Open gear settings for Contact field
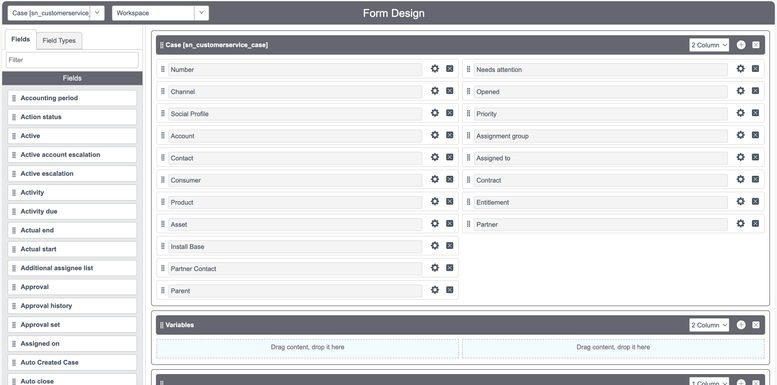This screenshot has width=777, height=385. (435, 157)
